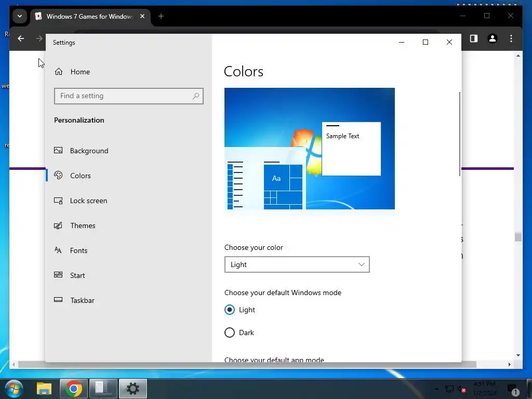Click the notepad app taskbar icon
The image size is (532, 399).
point(103,389)
